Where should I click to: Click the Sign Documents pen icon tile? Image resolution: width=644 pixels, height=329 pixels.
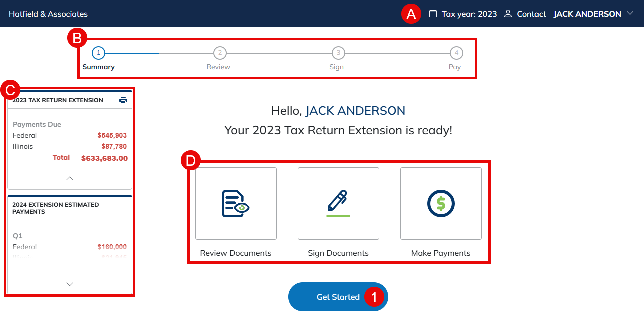pos(338,204)
